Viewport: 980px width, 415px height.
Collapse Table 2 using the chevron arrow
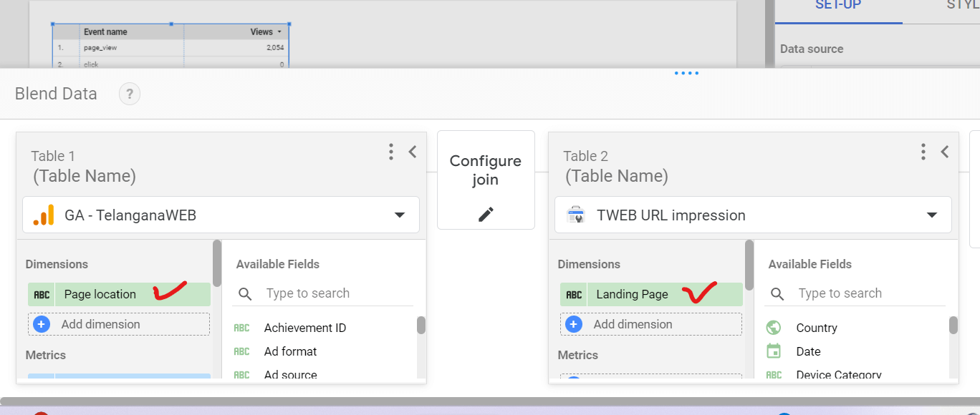(x=945, y=152)
